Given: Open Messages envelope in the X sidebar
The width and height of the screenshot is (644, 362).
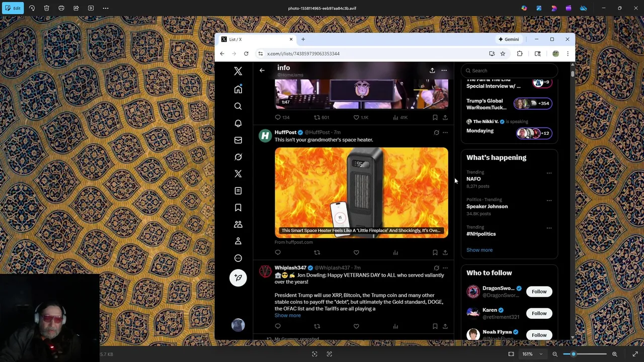Looking at the screenshot, I should [238, 140].
